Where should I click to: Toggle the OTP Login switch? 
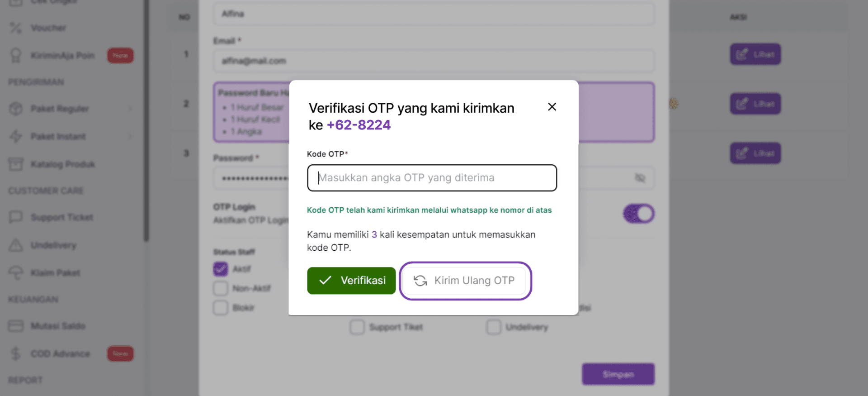(638, 214)
